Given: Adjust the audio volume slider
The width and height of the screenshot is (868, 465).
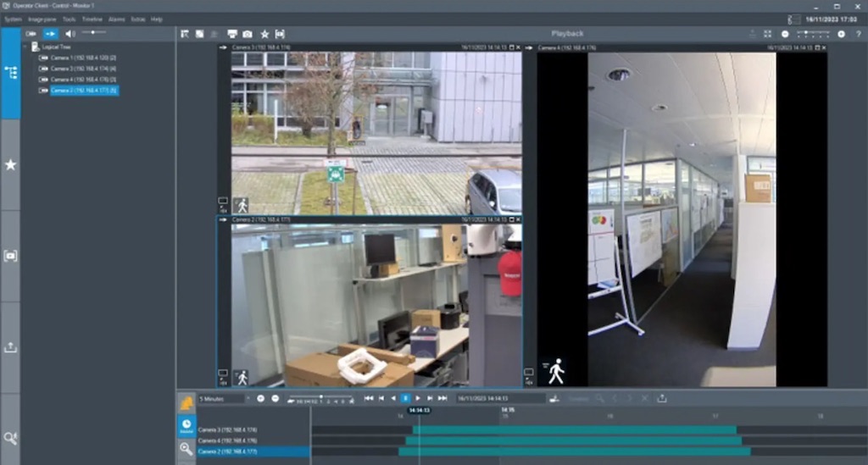Looking at the screenshot, I should pyautogui.click(x=93, y=32).
